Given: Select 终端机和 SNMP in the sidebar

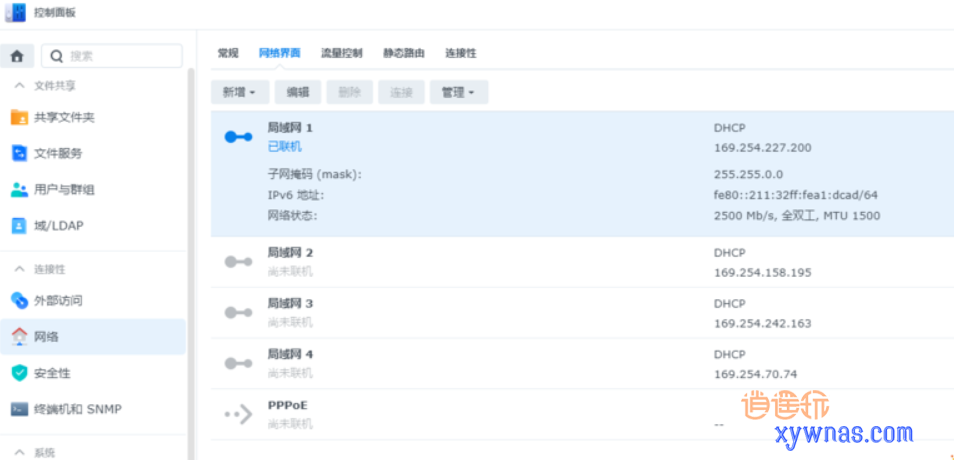Looking at the screenshot, I should (x=78, y=409).
